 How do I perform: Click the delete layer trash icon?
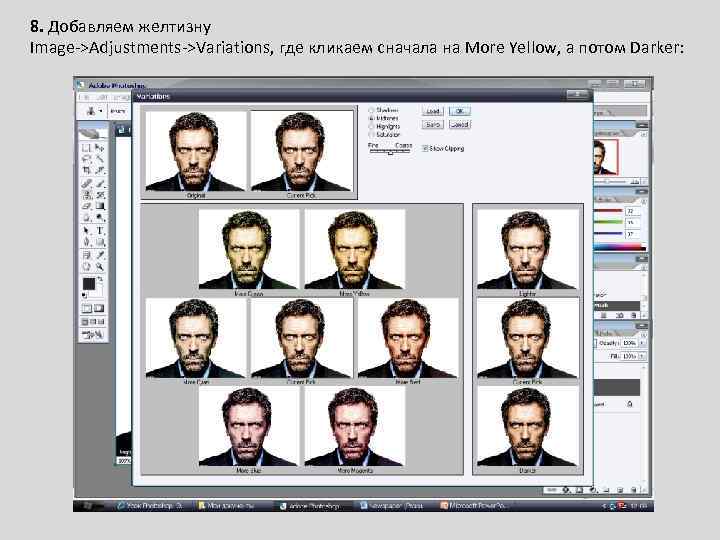coord(633,490)
